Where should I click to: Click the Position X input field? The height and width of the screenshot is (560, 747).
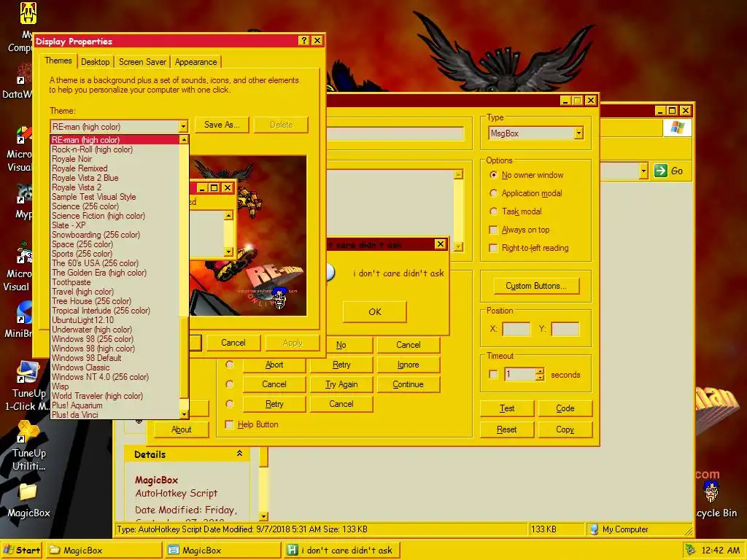tap(516, 329)
